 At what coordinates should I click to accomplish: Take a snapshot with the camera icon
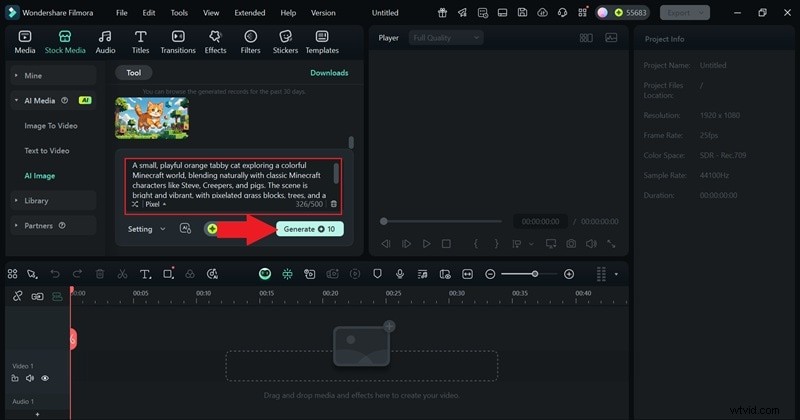pyautogui.click(x=570, y=243)
